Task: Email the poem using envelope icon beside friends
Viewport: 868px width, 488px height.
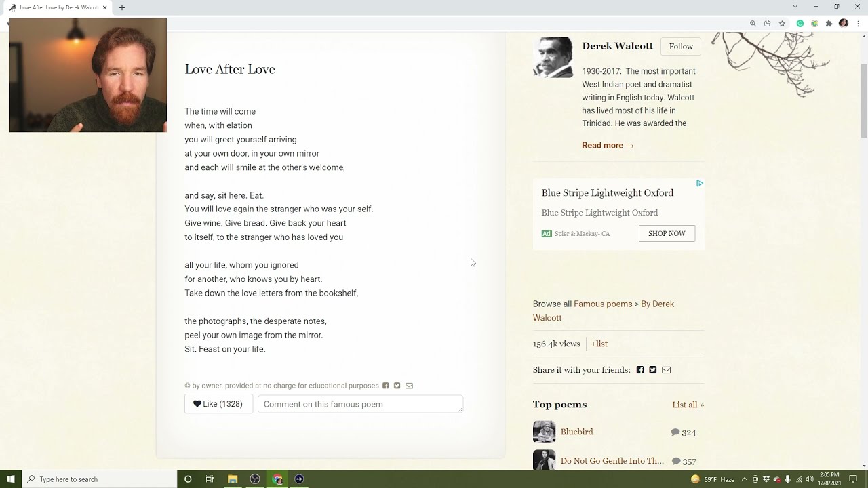Action: 667,370
